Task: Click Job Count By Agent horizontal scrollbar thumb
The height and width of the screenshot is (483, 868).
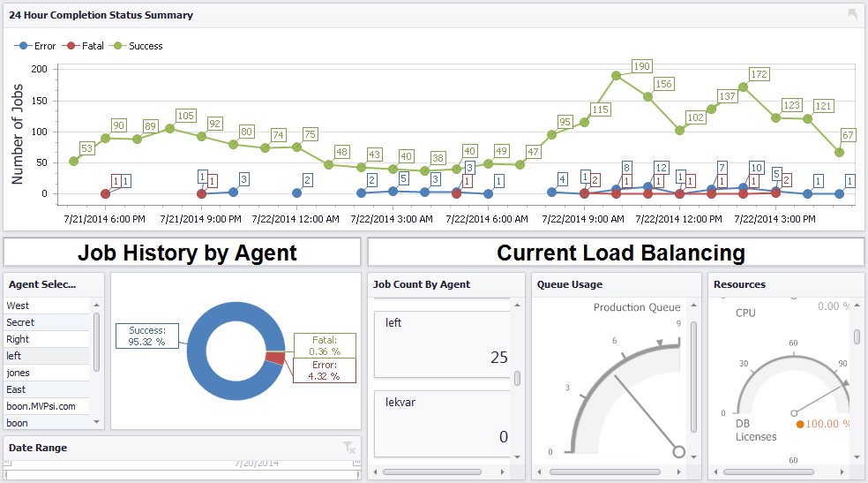Action: (x=431, y=472)
